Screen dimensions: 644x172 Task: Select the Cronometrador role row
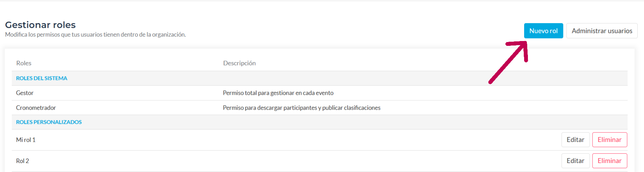click(x=320, y=108)
